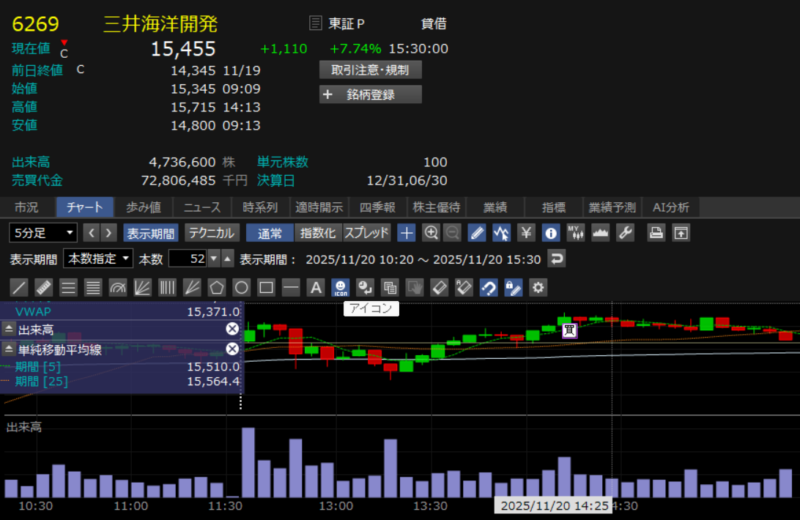Toggle the magnet snap mode

tap(488, 288)
